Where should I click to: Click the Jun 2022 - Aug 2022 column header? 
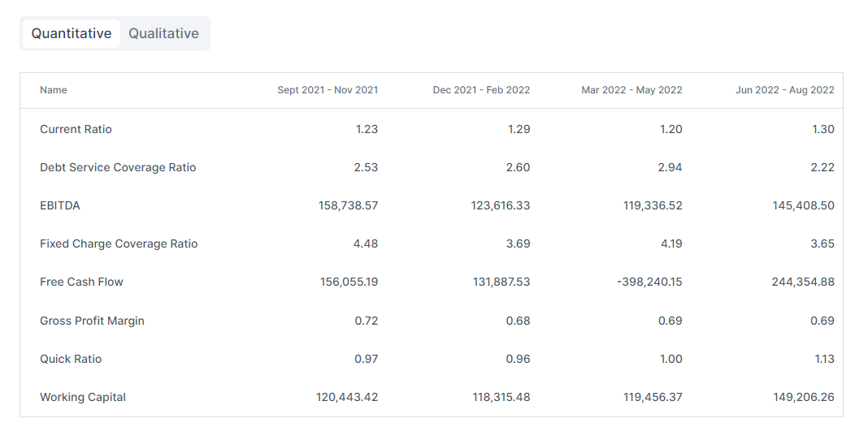(x=784, y=90)
